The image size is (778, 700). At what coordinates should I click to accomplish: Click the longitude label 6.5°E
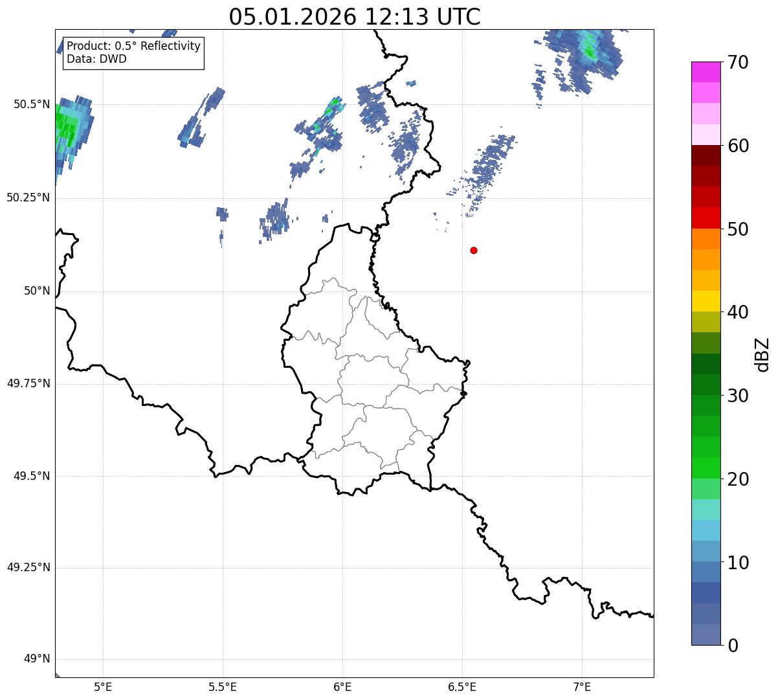pyautogui.click(x=462, y=686)
